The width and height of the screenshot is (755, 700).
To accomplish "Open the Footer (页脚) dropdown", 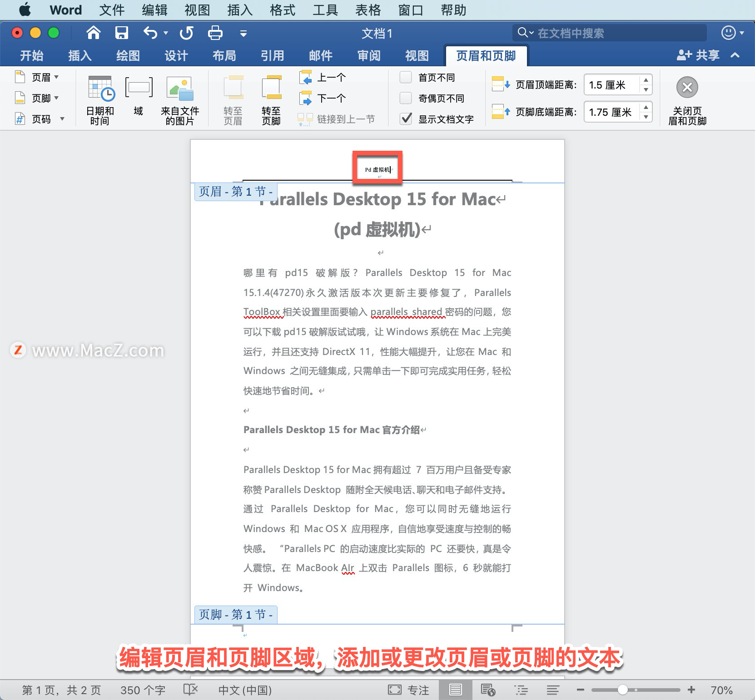I will [37, 98].
